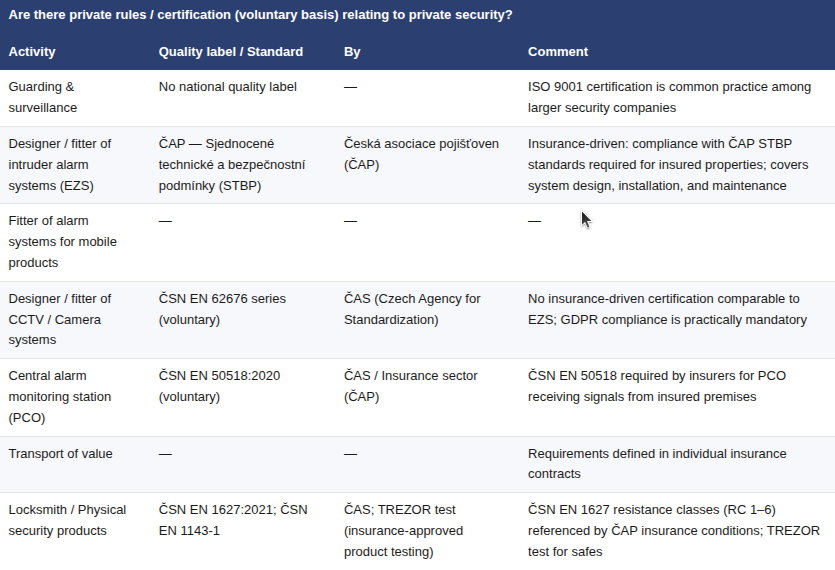Viewport: 835px width, 570px height.
Task: Select the intruder alarm systems (EZS) activity cell
Action: [x=60, y=164]
